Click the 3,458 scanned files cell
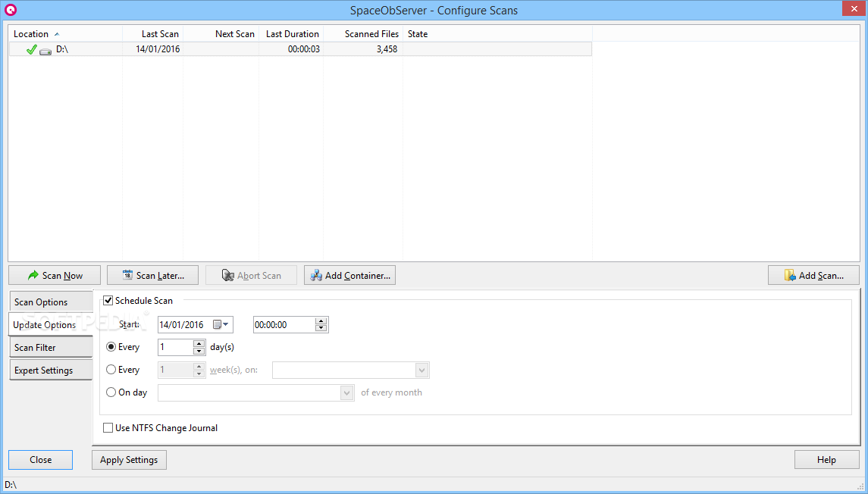This screenshot has width=868, height=494. tap(387, 49)
